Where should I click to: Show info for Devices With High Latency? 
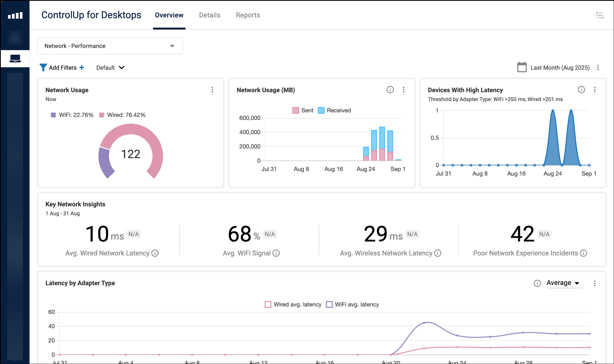pos(581,90)
